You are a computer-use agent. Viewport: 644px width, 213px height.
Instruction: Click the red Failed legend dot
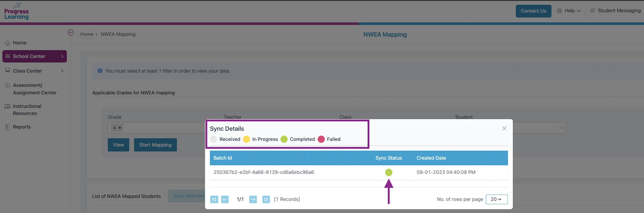(x=321, y=139)
